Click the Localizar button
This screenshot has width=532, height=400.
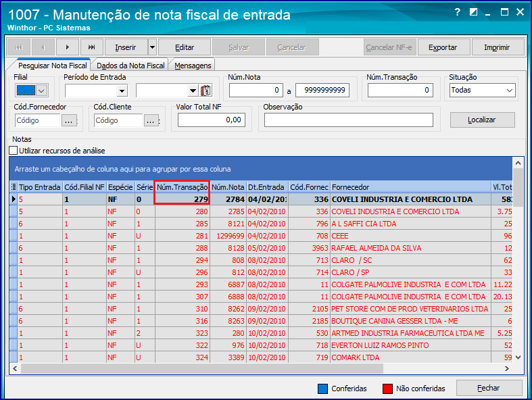click(482, 120)
